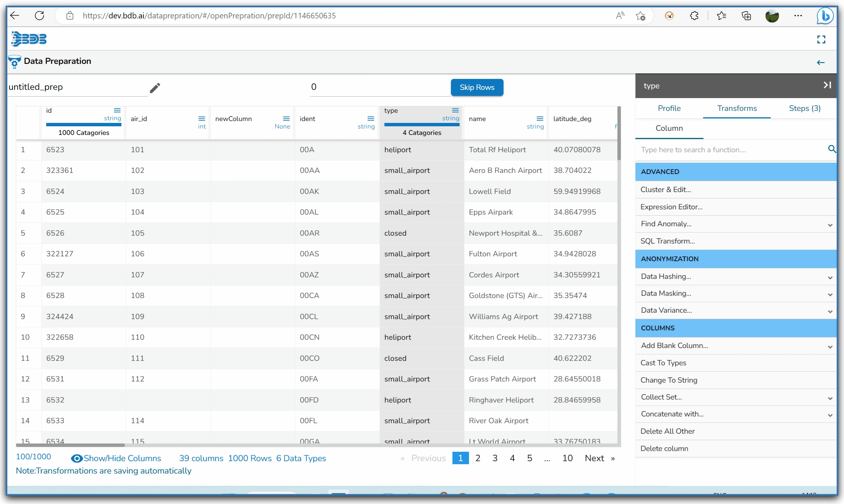Expand Data Hashing dropdown arrow
Viewport: 844px width, 504px height.
coord(830,277)
